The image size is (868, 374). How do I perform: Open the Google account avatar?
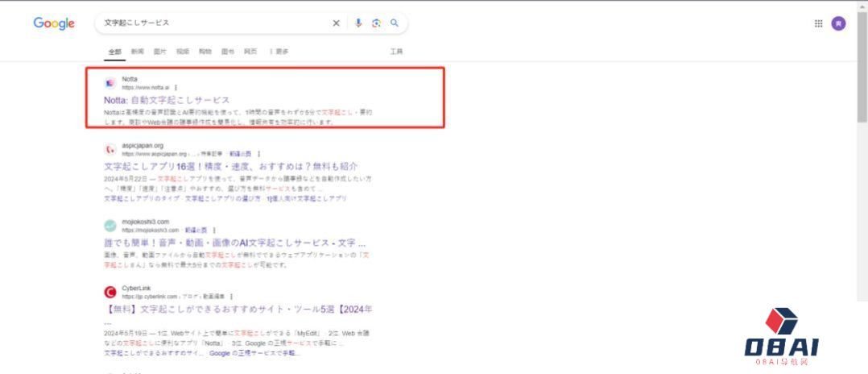tap(839, 23)
